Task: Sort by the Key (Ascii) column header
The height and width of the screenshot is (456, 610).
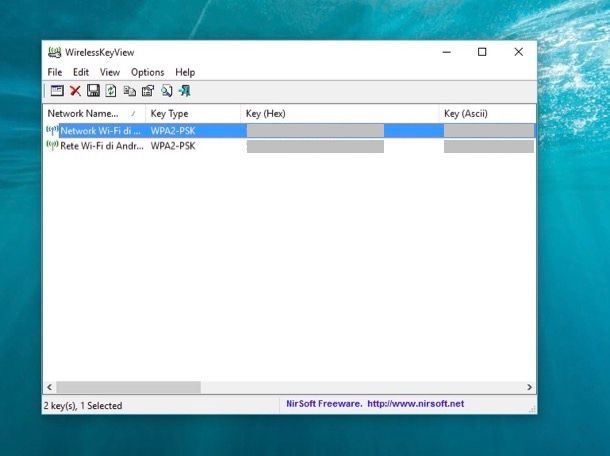Action: (488, 114)
